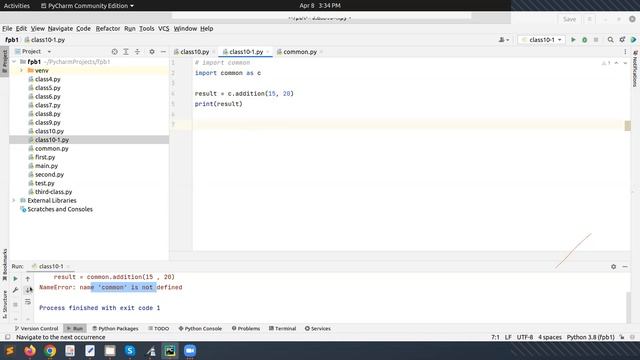The width and height of the screenshot is (640, 360).
Task: Start debugging with the bug icon
Action: coord(584,40)
